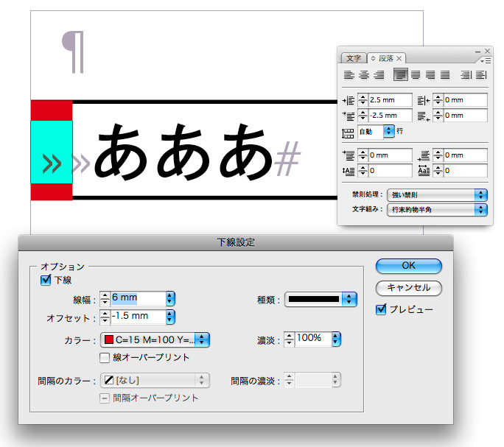Viewport: 504px width, 447px height.
Task: Click the first line indent -2.5 mm field
Action: pyautogui.click(x=390, y=116)
